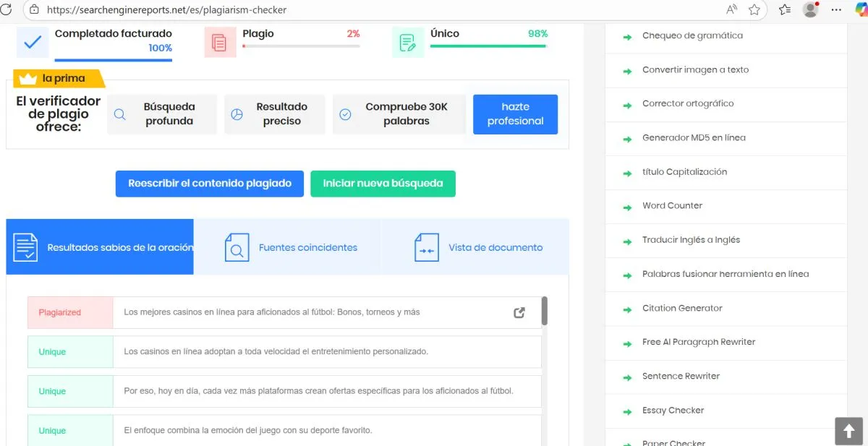
Task: Click the browser refresh icon
Action: click(6, 9)
